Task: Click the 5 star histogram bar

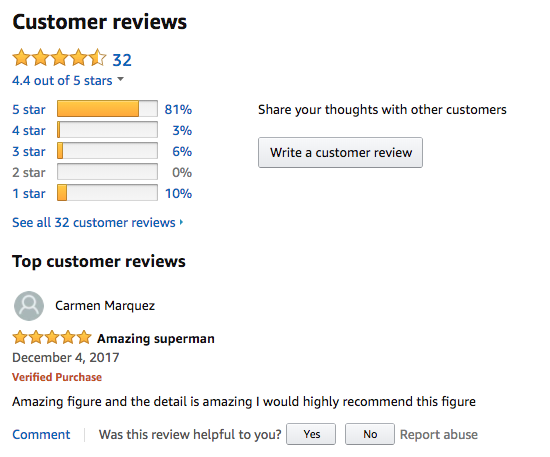Action: (107, 109)
